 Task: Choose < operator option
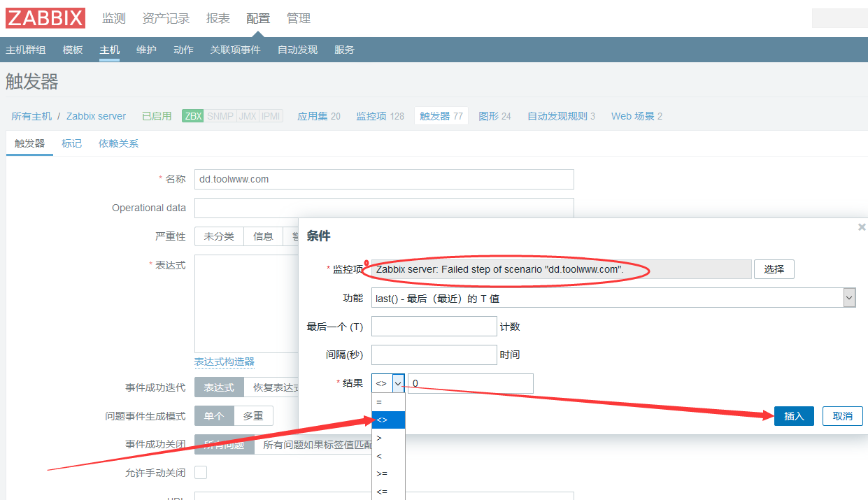coord(388,456)
